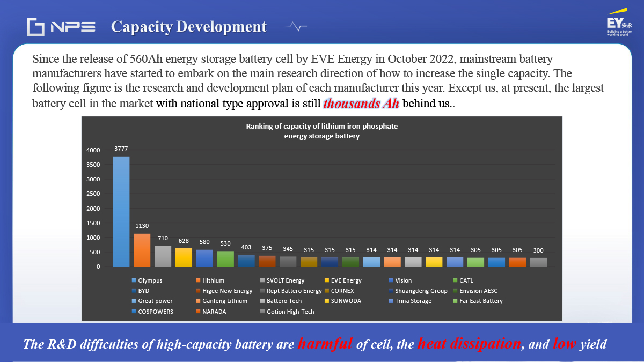644x362 pixels.
Task: Click the "1000" y-axis value
Action: coord(93,238)
